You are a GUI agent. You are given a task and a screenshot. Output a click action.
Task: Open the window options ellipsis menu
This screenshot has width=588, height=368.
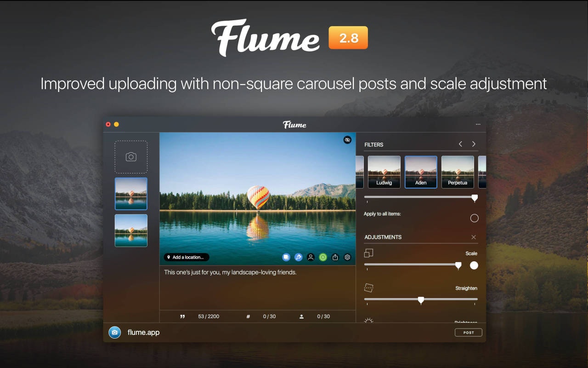tap(478, 124)
